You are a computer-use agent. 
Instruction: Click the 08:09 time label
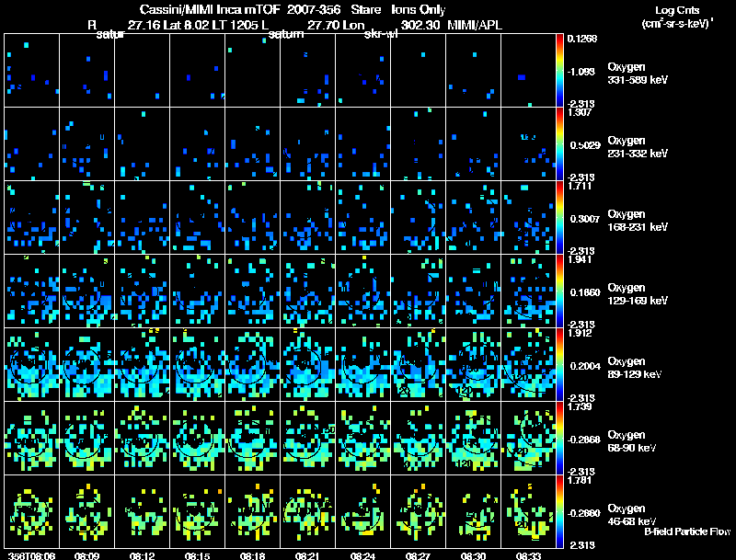click(86, 555)
